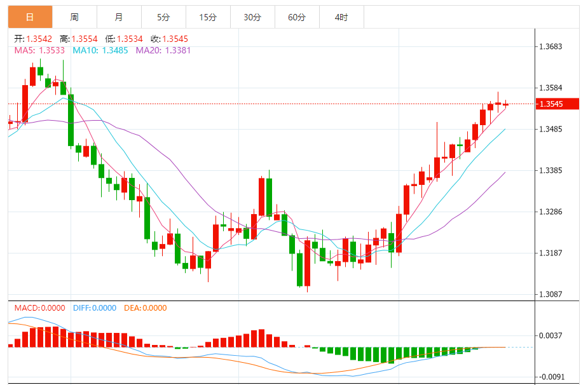
Task: Switch to the 4时 four-hour tab
Action: pos(341,17)
